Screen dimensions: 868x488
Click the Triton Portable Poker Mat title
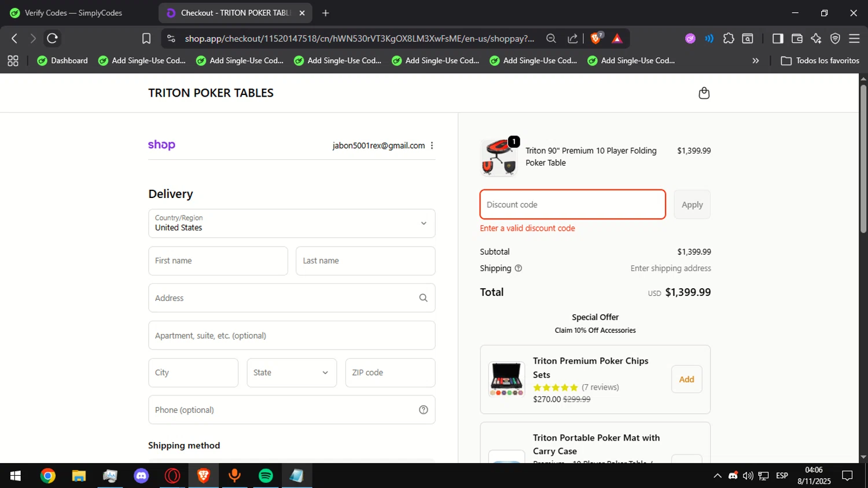click(x=596, y=445)
